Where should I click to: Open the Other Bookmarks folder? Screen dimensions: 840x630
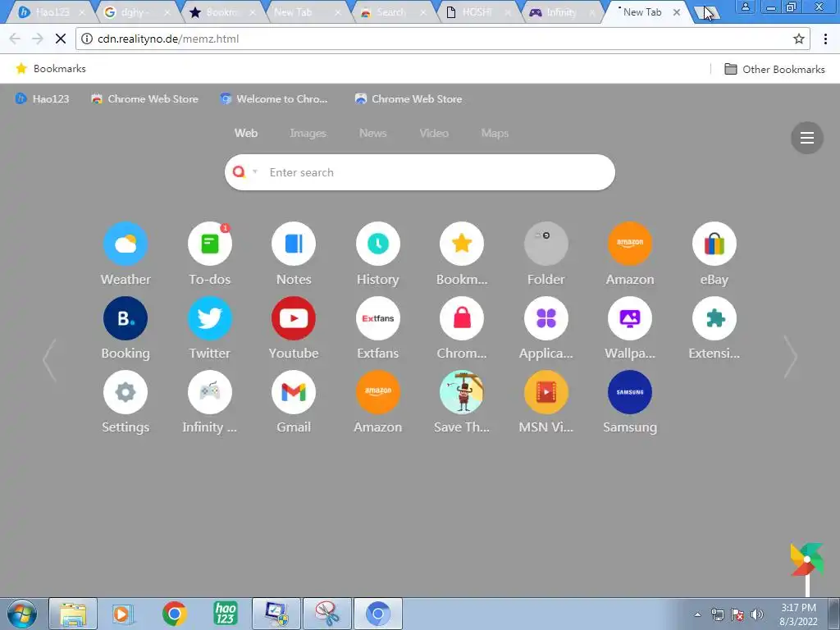coord(774,69)
